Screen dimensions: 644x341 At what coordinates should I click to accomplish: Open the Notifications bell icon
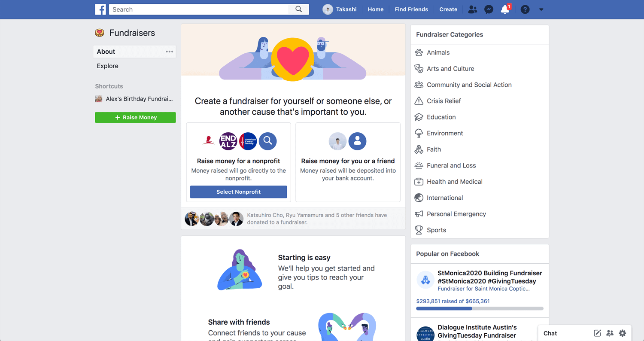click(x=505, y=9)
